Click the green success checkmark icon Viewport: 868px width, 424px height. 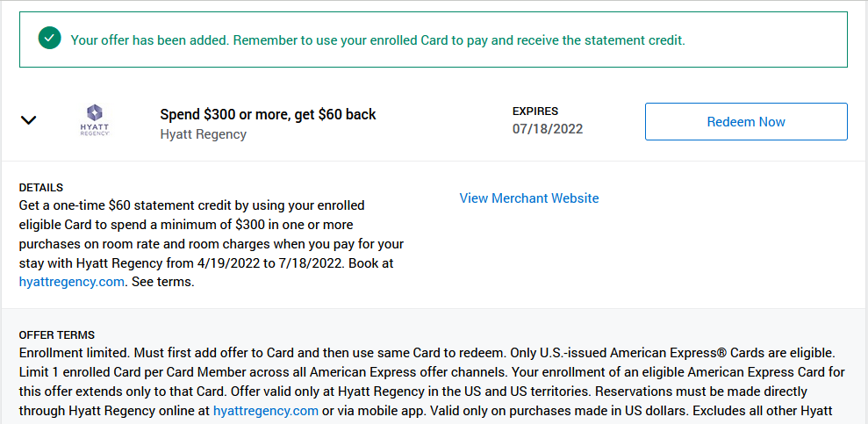point(49,38)
